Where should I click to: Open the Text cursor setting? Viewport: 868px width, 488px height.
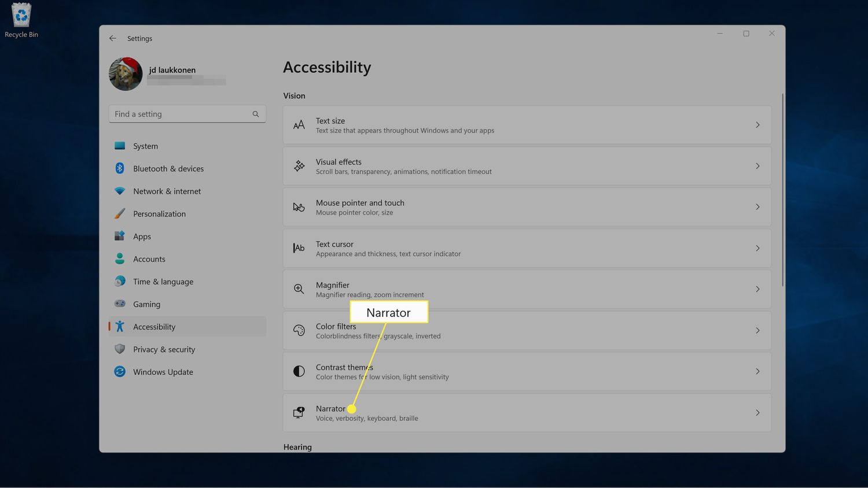(x=527, y=248)
